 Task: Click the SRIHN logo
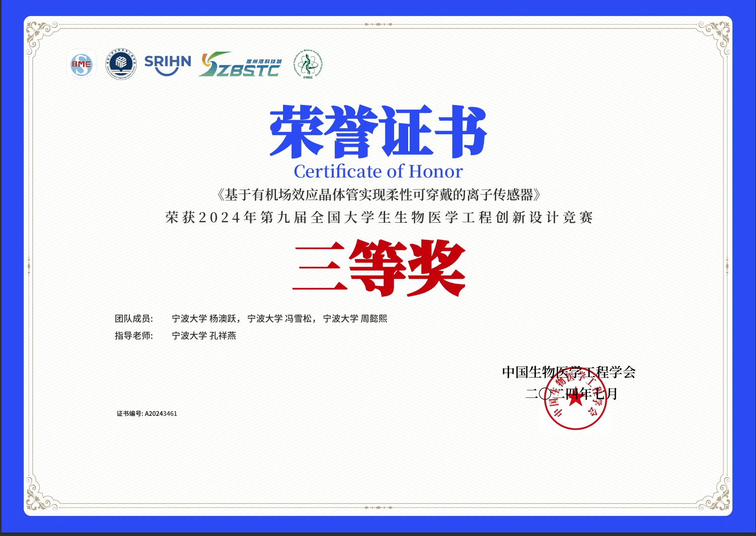click(x=167, y=64)
